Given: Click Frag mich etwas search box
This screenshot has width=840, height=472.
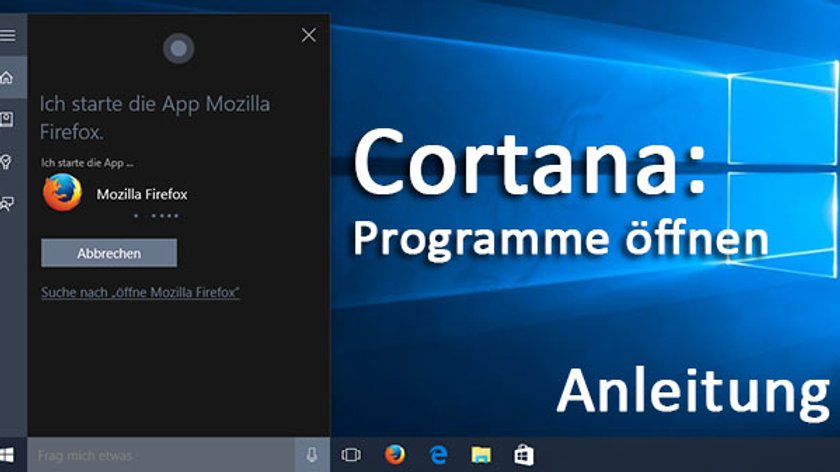Looking at the screenshot, I should point(161,455).
